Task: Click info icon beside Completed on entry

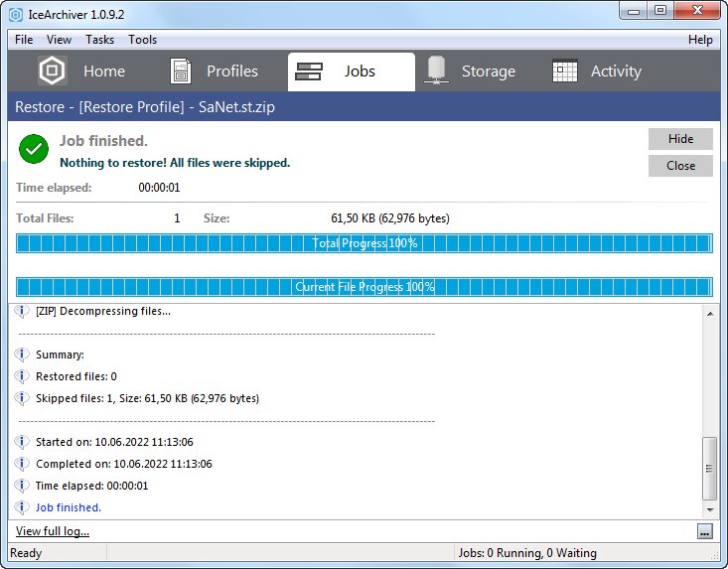Action: [22, 464]
